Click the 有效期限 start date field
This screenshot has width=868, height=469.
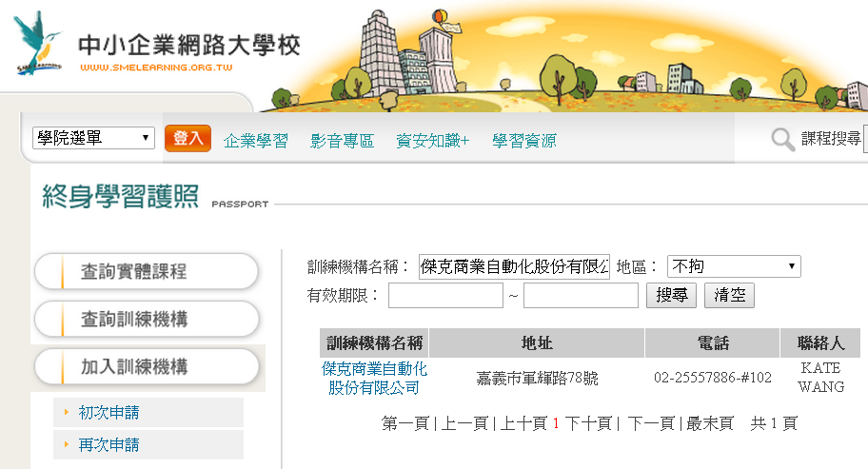(x=445, y=295)
